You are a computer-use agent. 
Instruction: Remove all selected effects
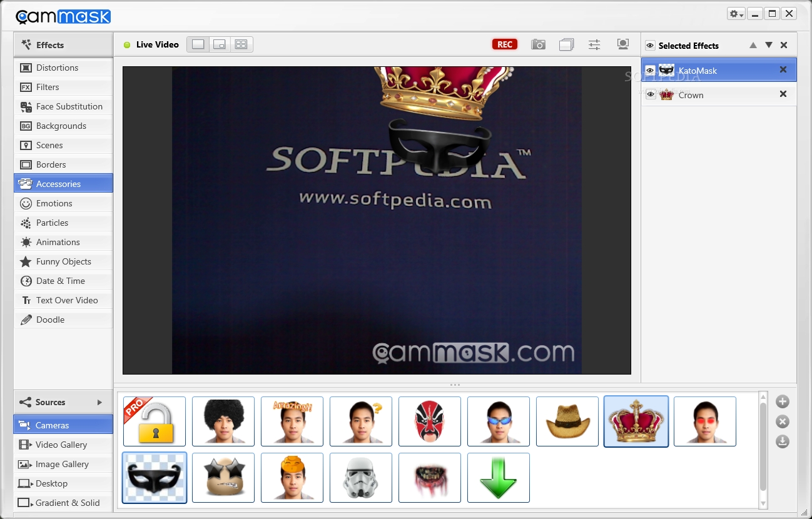[784, 45]
